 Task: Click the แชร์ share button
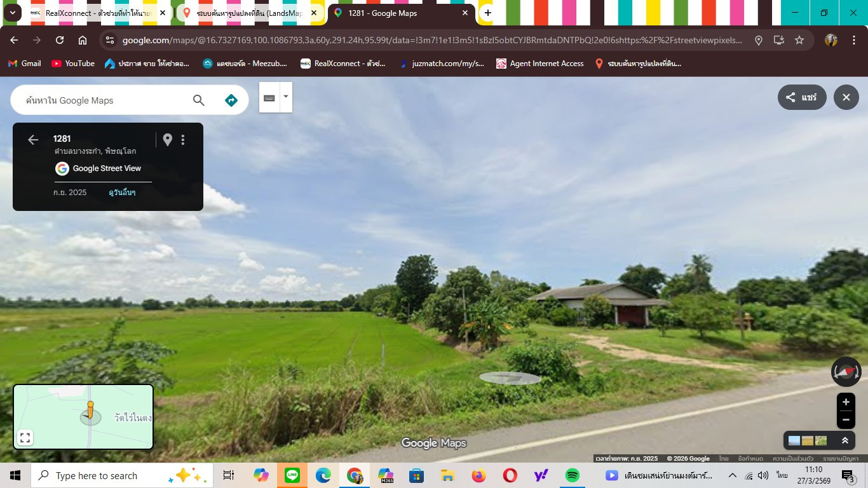(802, 97)
